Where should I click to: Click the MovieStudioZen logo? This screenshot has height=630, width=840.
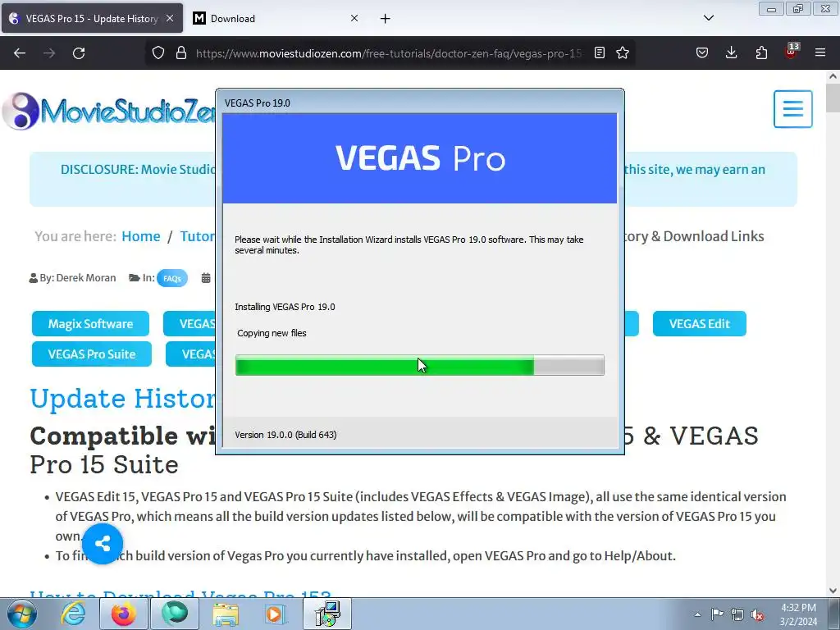pyautogui.click(x=109, y=112)
